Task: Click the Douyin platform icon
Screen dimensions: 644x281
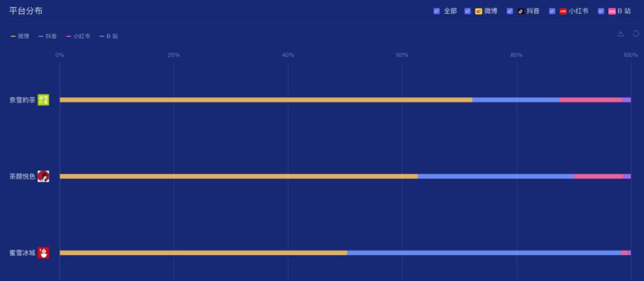Action: (x=521, y=11)
